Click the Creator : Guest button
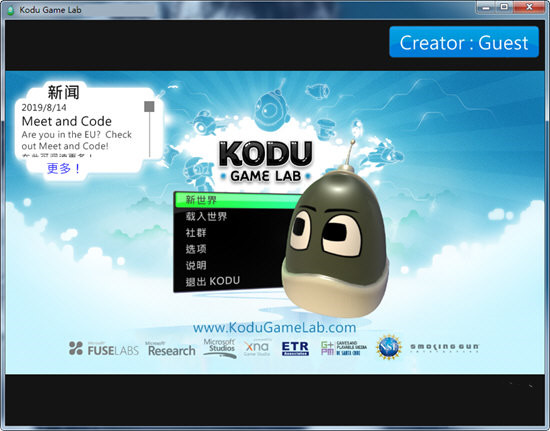The height and width of the screenshot is (431, 550). [464, 42]
